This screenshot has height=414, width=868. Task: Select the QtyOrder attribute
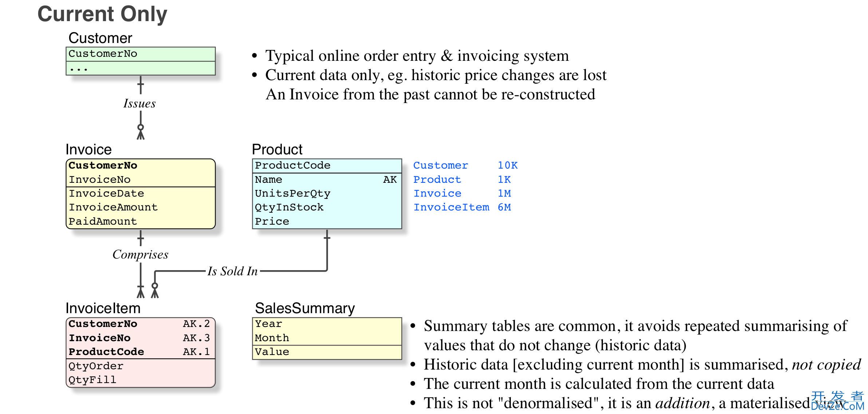click(96, 366)
